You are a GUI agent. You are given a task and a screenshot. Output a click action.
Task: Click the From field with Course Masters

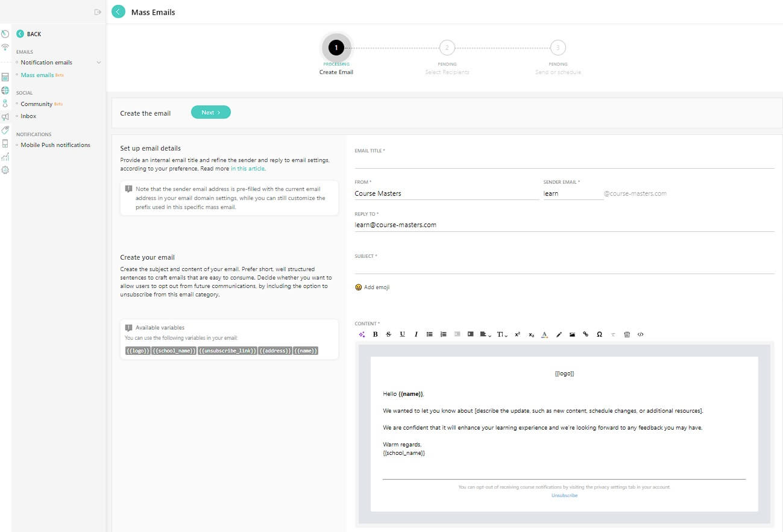pos(447,193)
